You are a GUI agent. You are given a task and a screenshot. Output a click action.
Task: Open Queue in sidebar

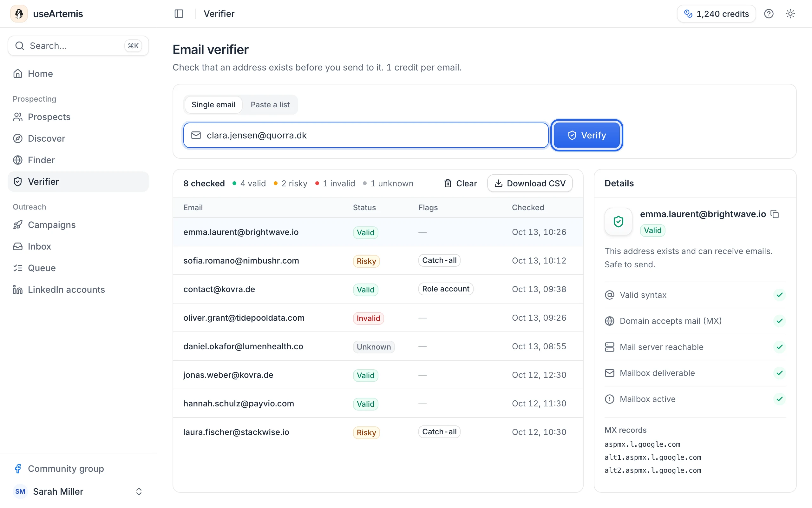(x=78, y=268)
